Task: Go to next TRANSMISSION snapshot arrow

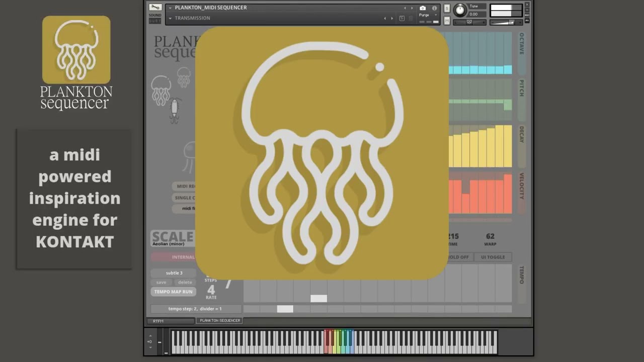Action: [x=392, y=18]
